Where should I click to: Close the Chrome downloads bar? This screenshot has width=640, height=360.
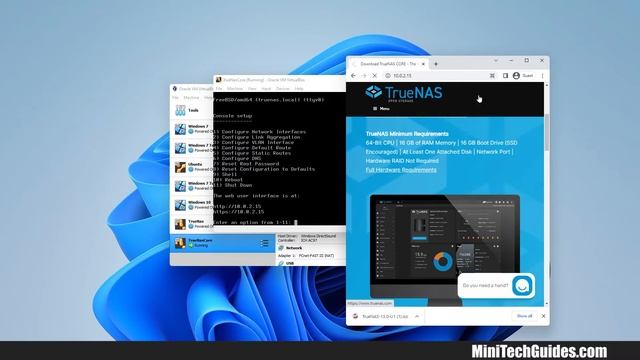click(543, 316)
